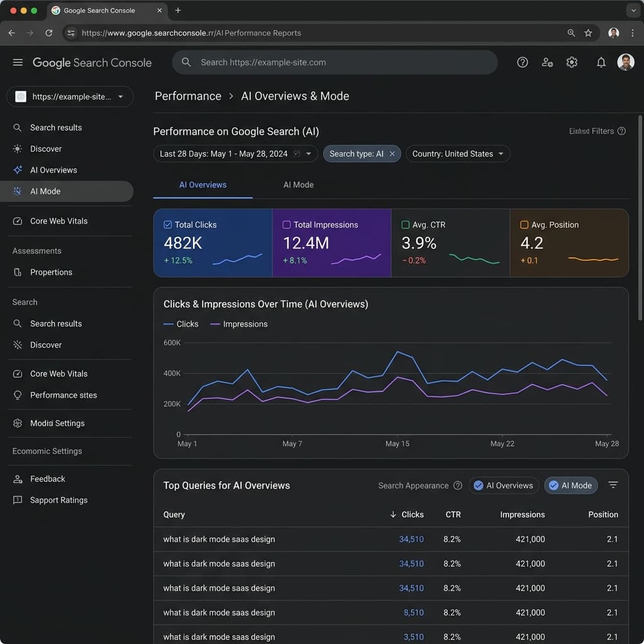Toggle the Total Impressions checkbox

point(287,225)
